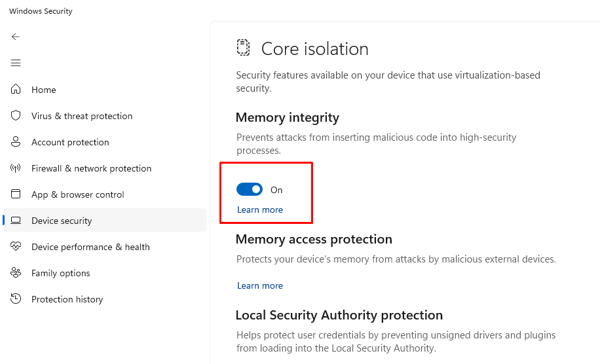The width and height of the screenshot is (600, 364).
Task: Click the Firewall & network wireless icon
Action: pyautogui.click(x=16, y=168)
